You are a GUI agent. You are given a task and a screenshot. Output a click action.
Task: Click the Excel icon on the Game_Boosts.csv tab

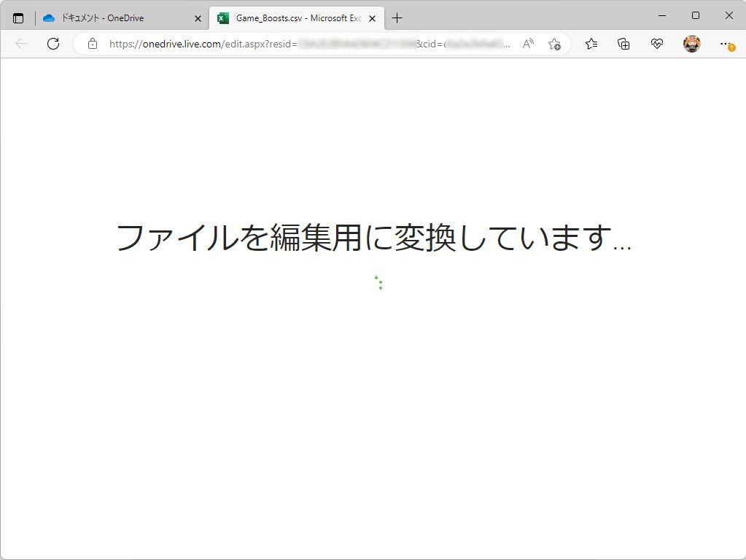[x=222, y=17]
